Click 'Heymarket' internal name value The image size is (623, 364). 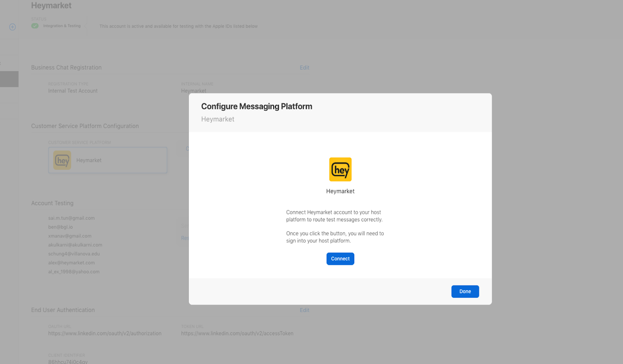pyautogui.click(x=194, y=91)
